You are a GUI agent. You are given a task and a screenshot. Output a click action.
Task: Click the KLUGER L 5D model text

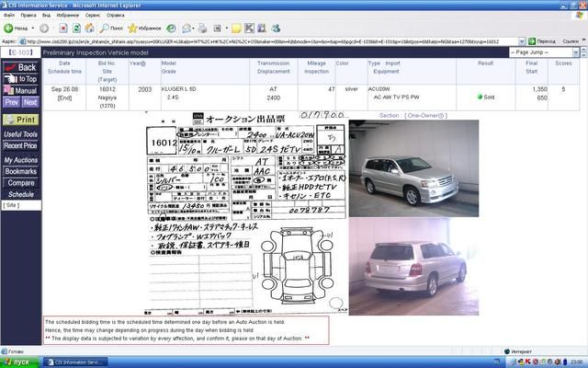[x=178, y=89]
